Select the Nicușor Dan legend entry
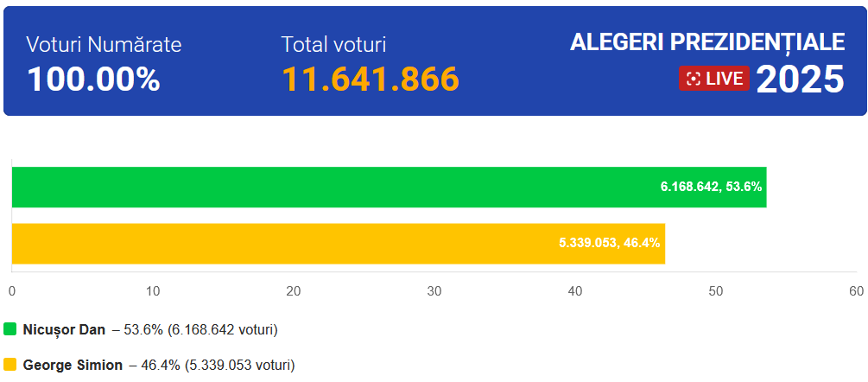Image resolution: width=868 pixels, height=382 pixels. point(64,329)
